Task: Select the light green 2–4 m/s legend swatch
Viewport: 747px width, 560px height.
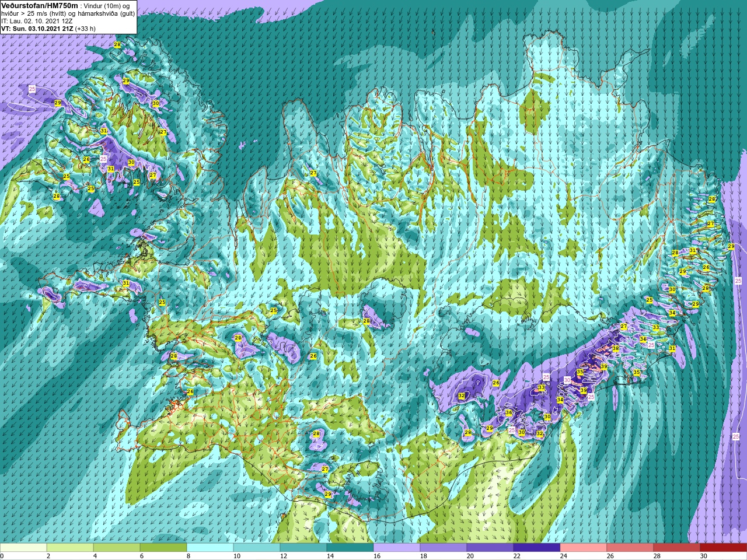Action: [70, 548]
